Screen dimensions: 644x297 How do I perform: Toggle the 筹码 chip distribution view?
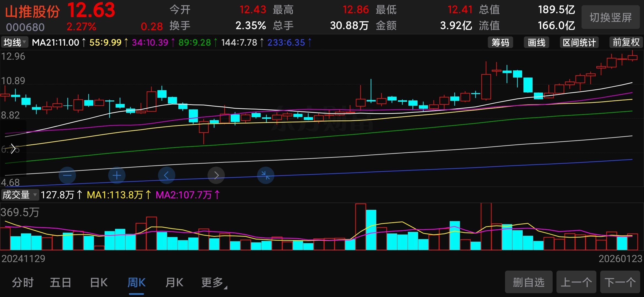click(x=500, y=43)
